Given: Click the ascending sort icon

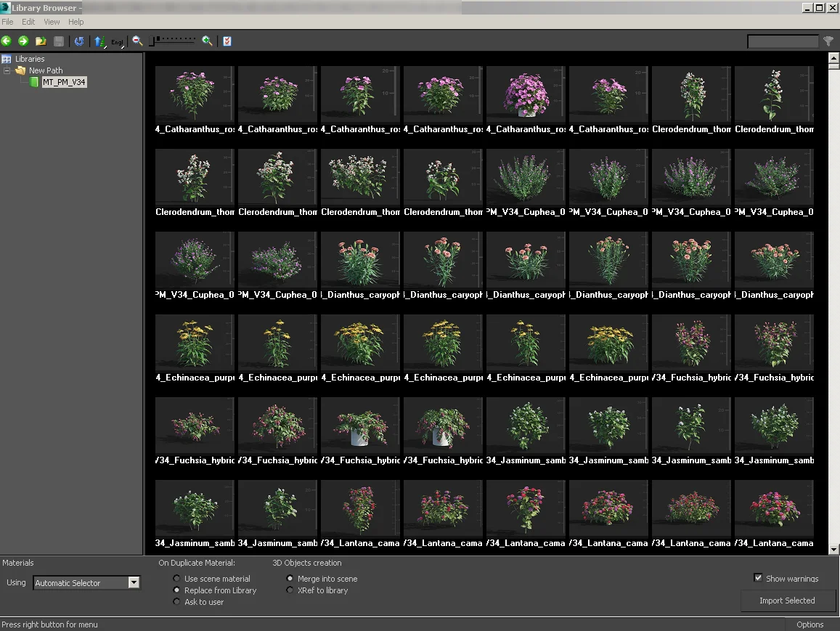Looking at the screenshot, I should tap(99, 41).
